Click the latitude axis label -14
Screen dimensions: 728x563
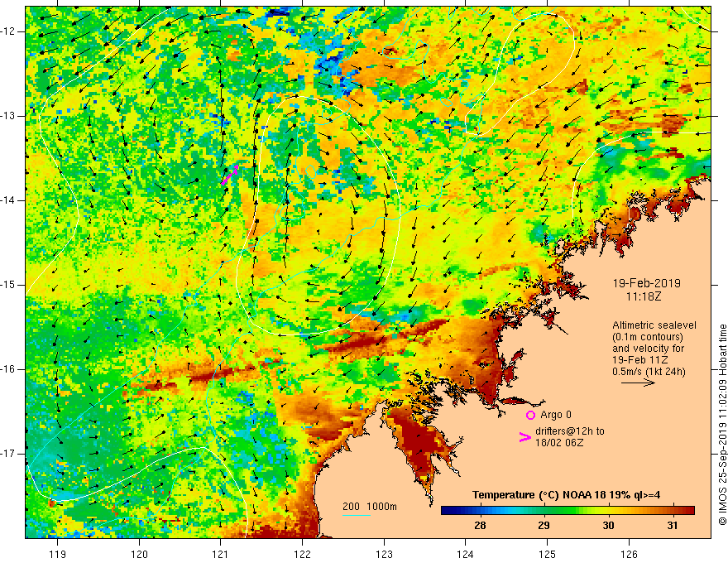tap(8, 200)
